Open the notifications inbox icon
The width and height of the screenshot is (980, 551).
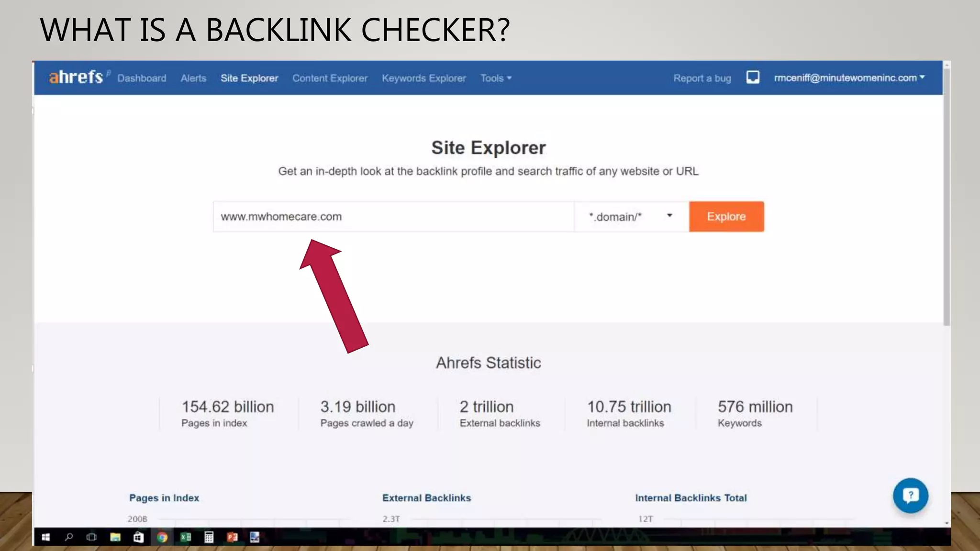pos(752,77)
